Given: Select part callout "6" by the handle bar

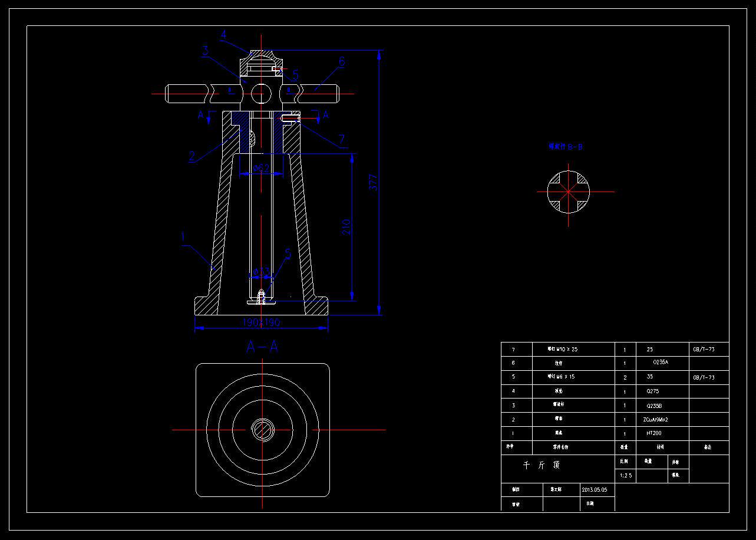Looking at the screenshot, I should tap(342, 61).
